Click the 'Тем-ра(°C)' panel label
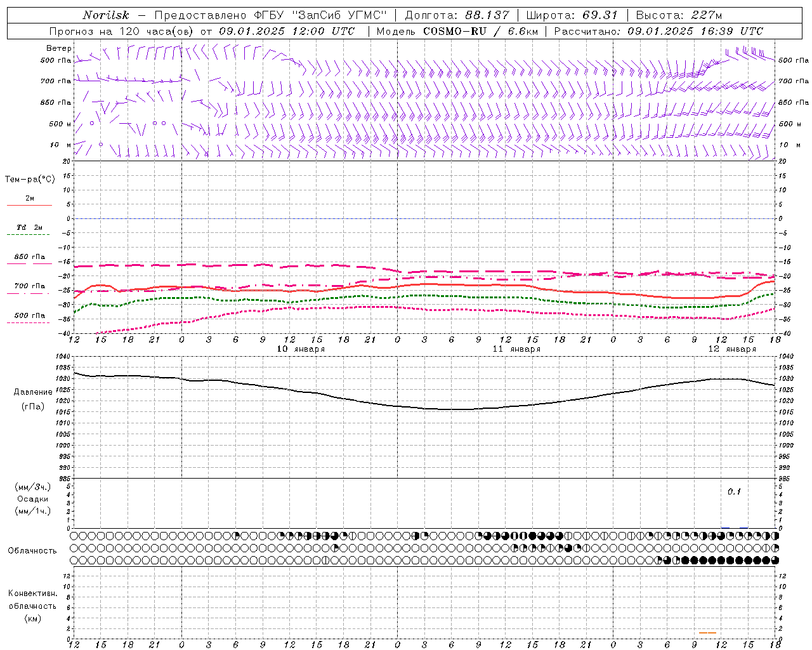Image resolution: width=812 pixels, height=650 pixels. click(30, 180)
